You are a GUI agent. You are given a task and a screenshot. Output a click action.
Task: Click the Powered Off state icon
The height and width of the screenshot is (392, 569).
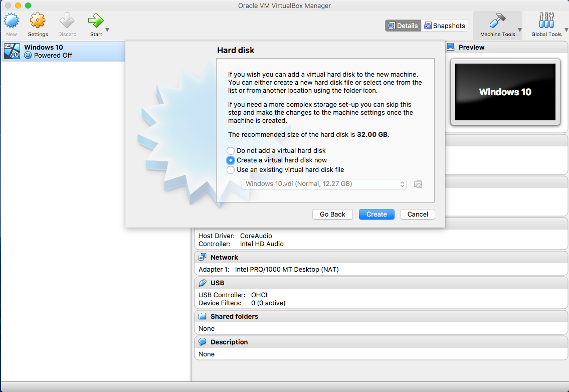coord(28,55)
